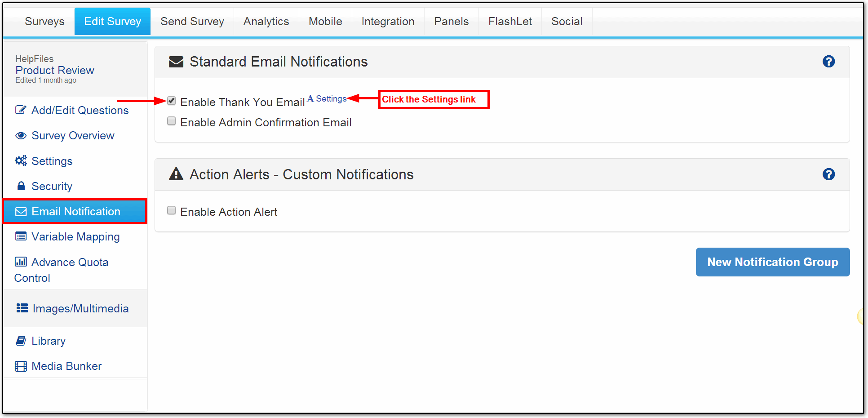The width and height of the screenshot is (868, 418).
Task: Click envelope icon in Standard Email Notifications header
Action: click(176, 62)
